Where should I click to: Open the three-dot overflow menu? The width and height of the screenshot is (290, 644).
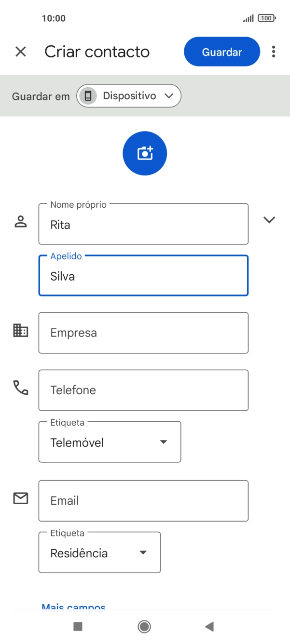[x=274, y=52]
